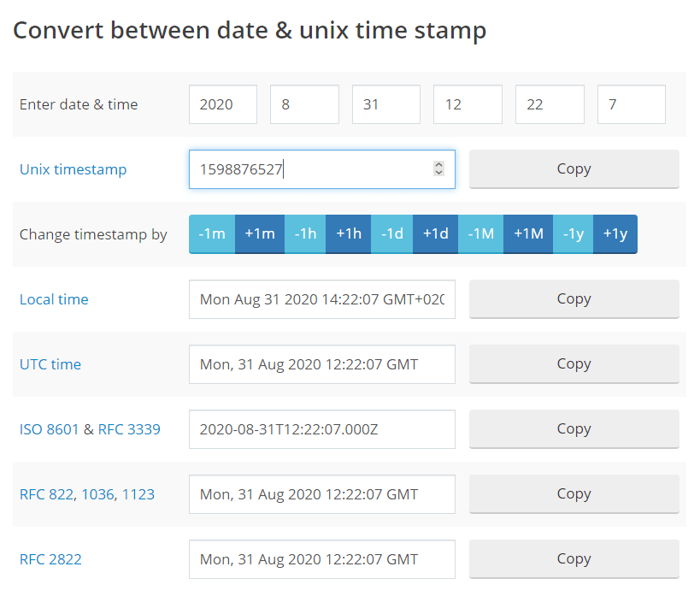Copy the Unix timestamp value

[x=574, y=168]
